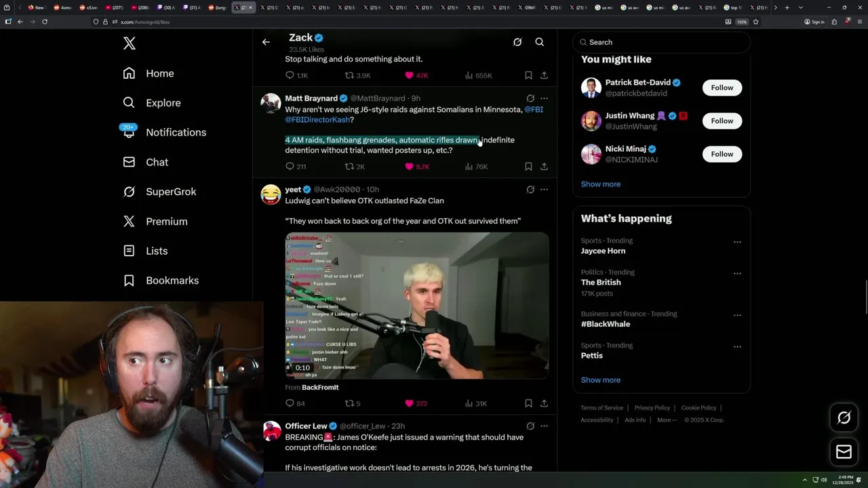Screen dimensions: 868x488
Task: Open The British trending topic
Action: coord(601,282)
